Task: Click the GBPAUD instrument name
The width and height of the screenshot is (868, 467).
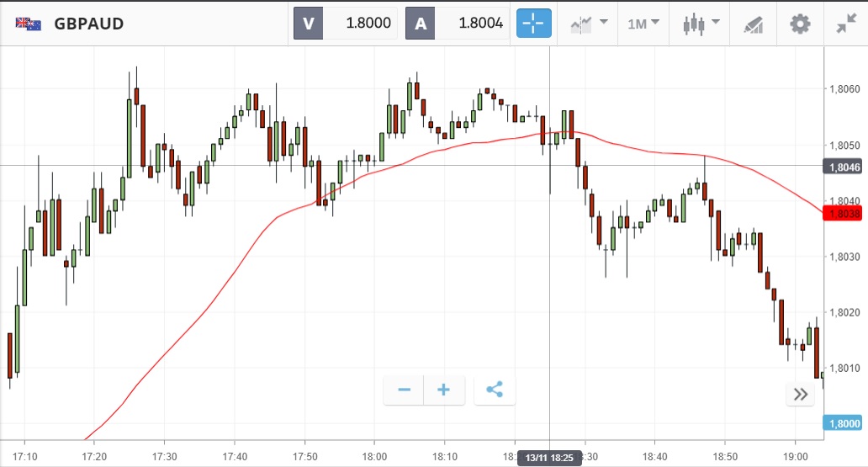Action: coord(89,24)
